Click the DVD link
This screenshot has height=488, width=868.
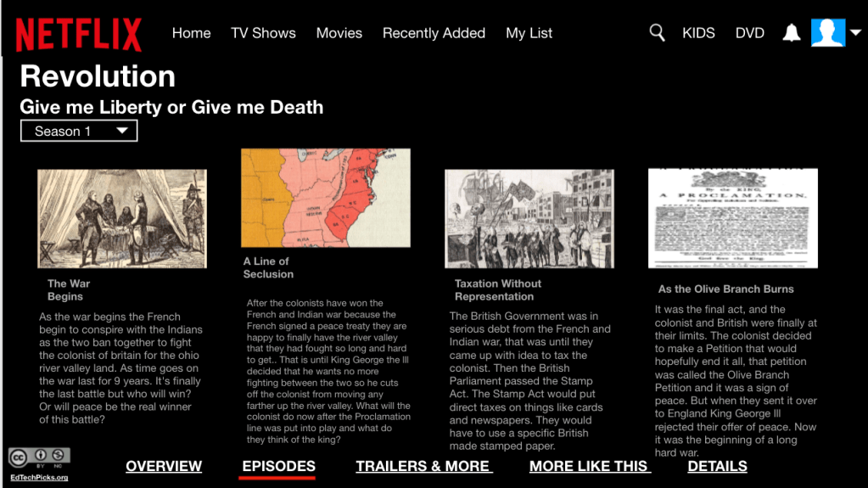point(749,33)
